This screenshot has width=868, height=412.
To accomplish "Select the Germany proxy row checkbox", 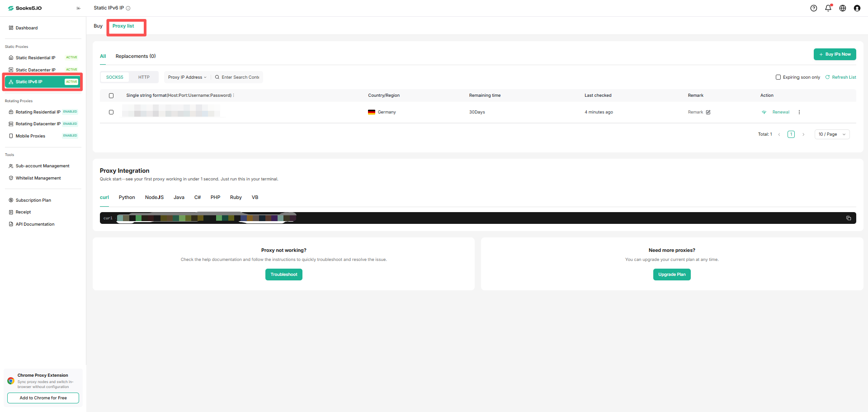I will pyautogui.click(x=111, y=112).
